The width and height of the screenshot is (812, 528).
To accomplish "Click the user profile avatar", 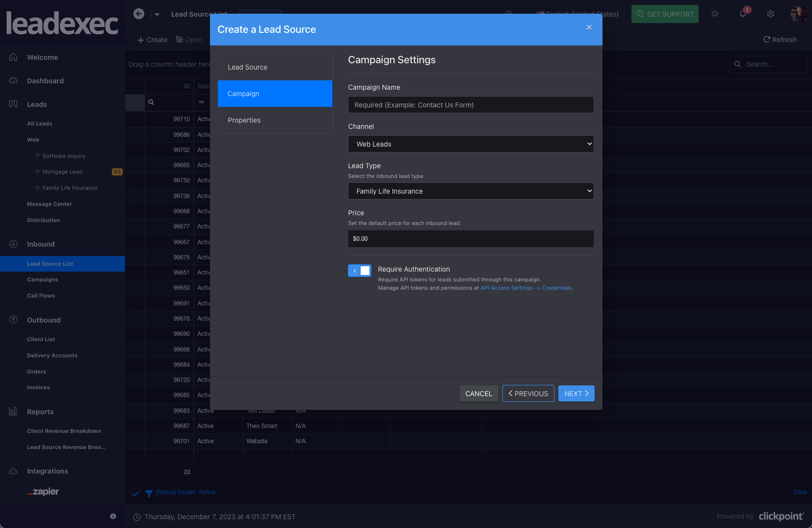I will tap(799, 14).
